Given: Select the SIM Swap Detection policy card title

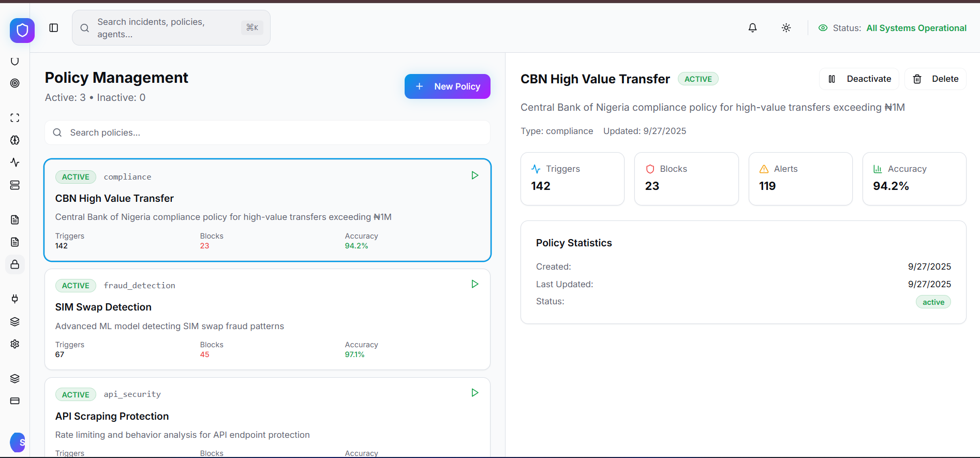Looking at the screenshot, I should tap(103, 307).
